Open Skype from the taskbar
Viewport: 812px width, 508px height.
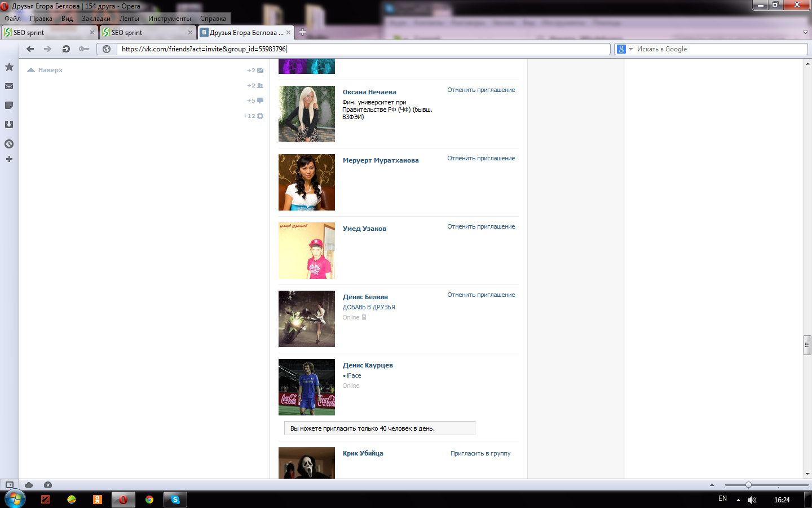(175, 500)
